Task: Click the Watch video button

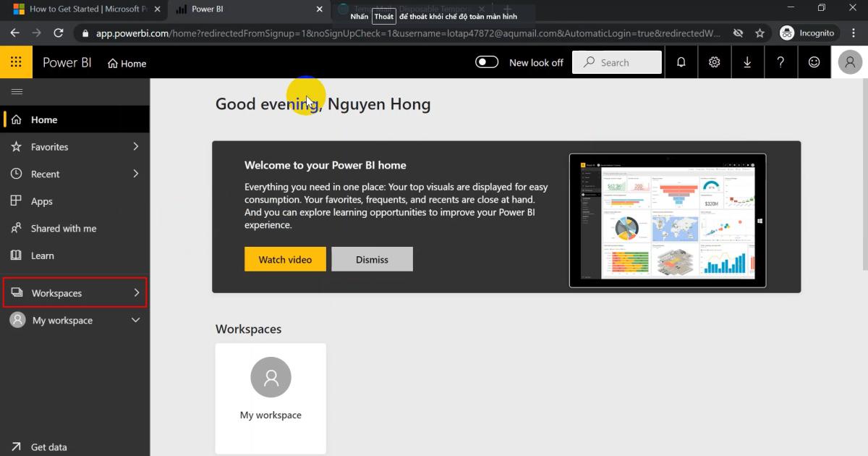Action: pyautogui.click(x=285, y=258)
